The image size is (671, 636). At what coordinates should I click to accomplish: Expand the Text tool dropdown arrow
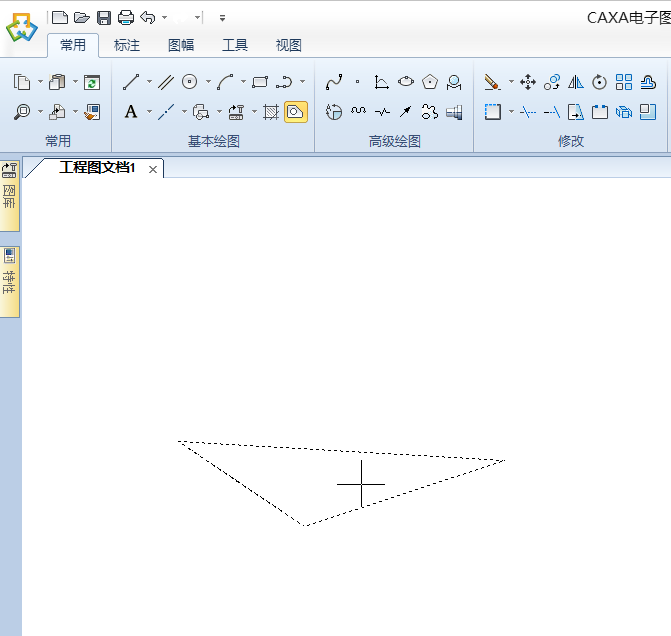(x=149, y=112)
